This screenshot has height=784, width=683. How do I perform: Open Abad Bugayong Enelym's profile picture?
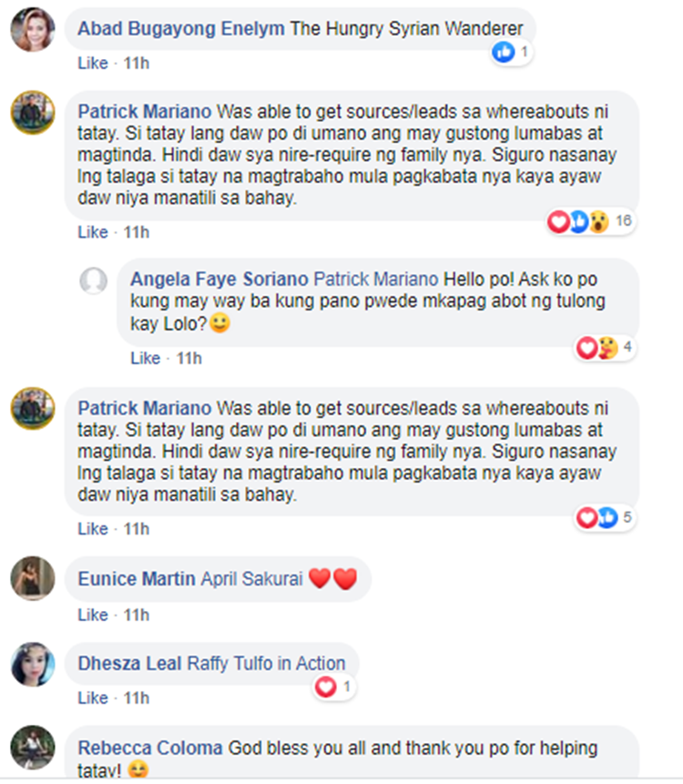coord(33,29)
